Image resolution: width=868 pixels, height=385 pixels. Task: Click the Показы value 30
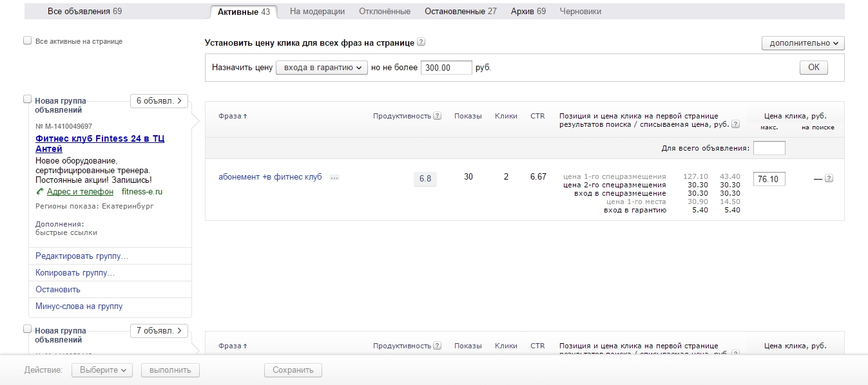[468, 177]
